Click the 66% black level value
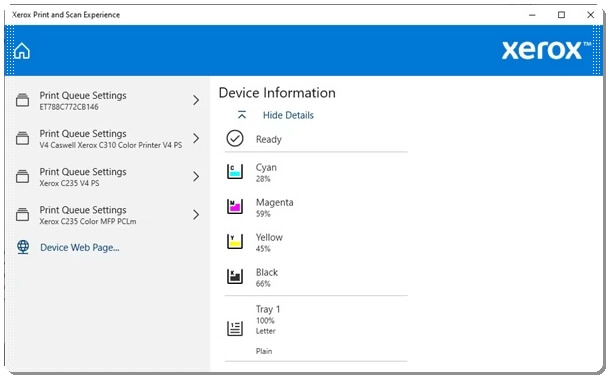The height and width of the screenshot is (378, 609). click(263, 284)
